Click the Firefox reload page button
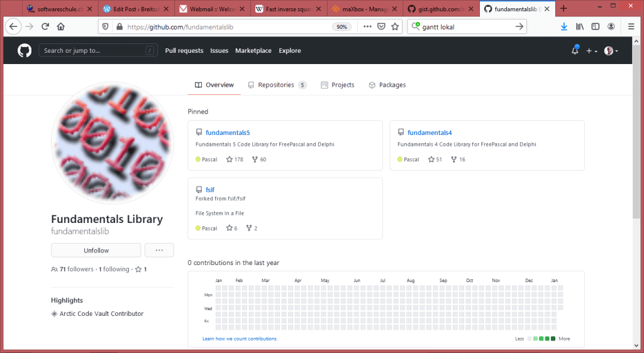The image size is (644, 353). point(45,26)
